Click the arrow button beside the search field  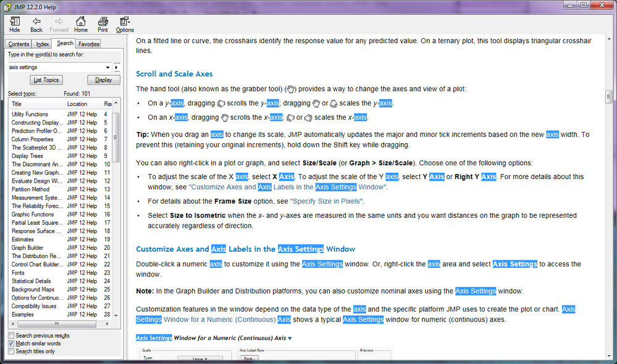pos(117,67)
